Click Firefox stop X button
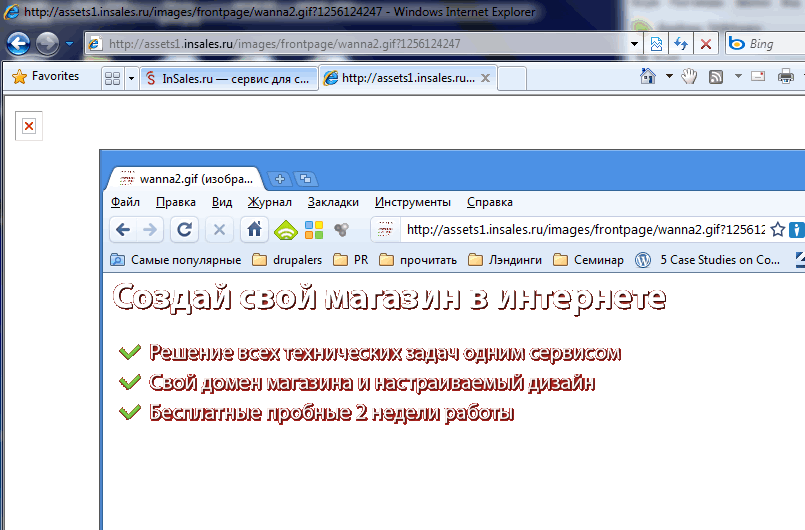 coord(219,230)
